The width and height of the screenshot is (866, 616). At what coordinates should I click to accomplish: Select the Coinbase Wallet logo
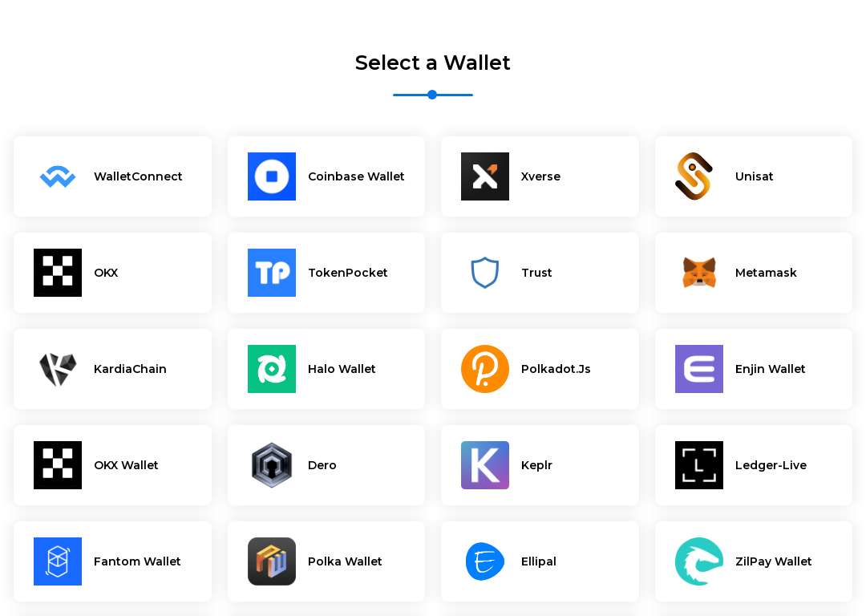click(271, 176)
